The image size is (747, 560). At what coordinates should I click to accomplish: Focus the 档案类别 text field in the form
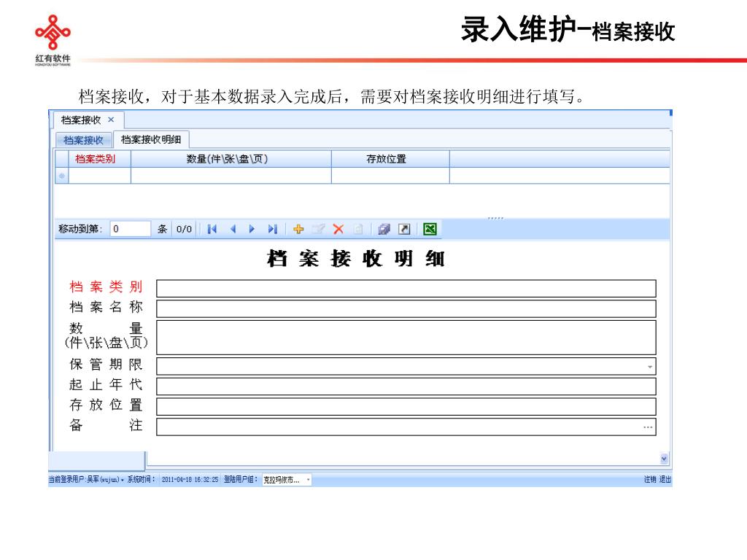pos(406,289)
